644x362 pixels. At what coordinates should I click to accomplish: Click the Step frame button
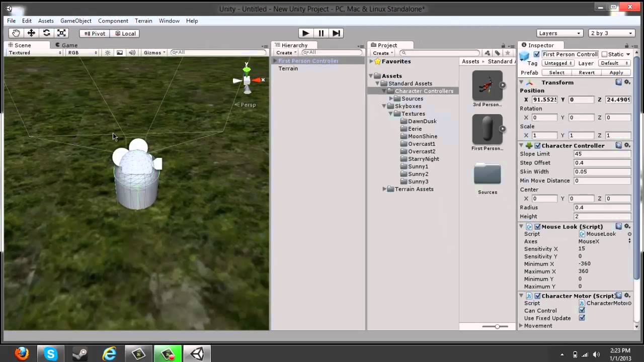coord(337,33)
